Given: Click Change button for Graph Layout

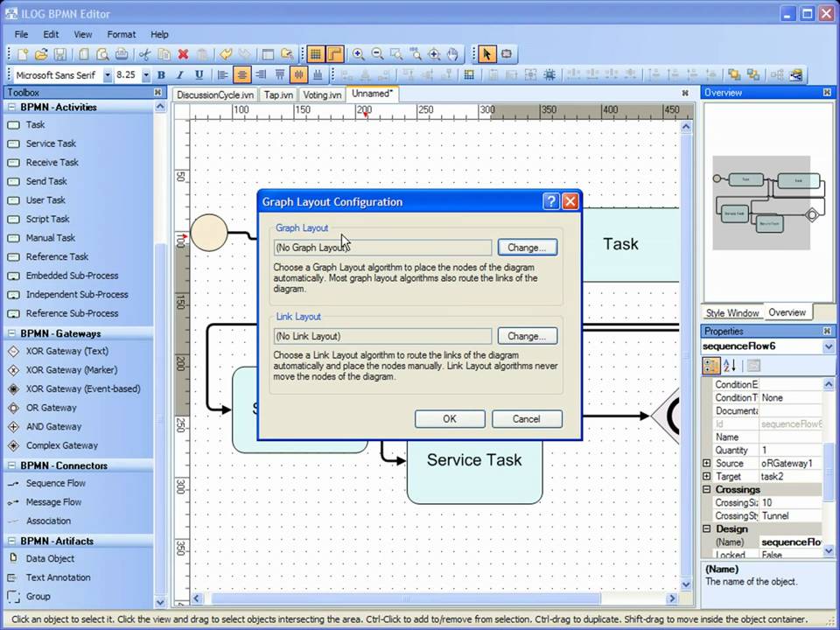Looking at the screenshot, I should coord(527,248).
